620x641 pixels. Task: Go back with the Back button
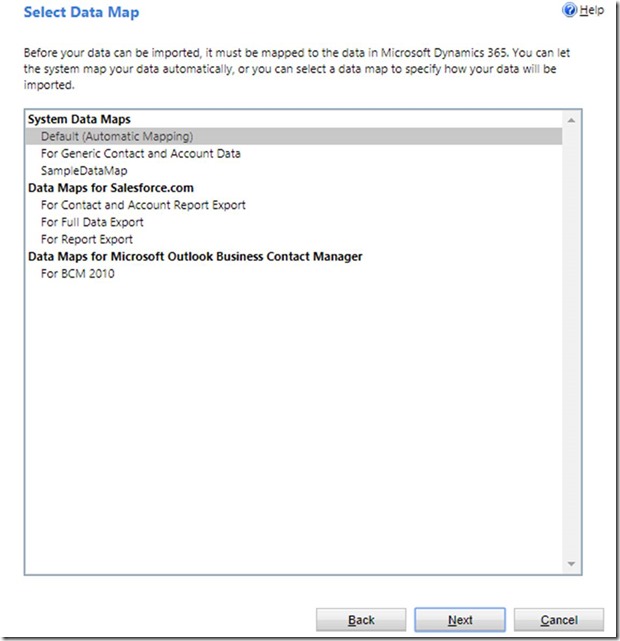(360, 620)
